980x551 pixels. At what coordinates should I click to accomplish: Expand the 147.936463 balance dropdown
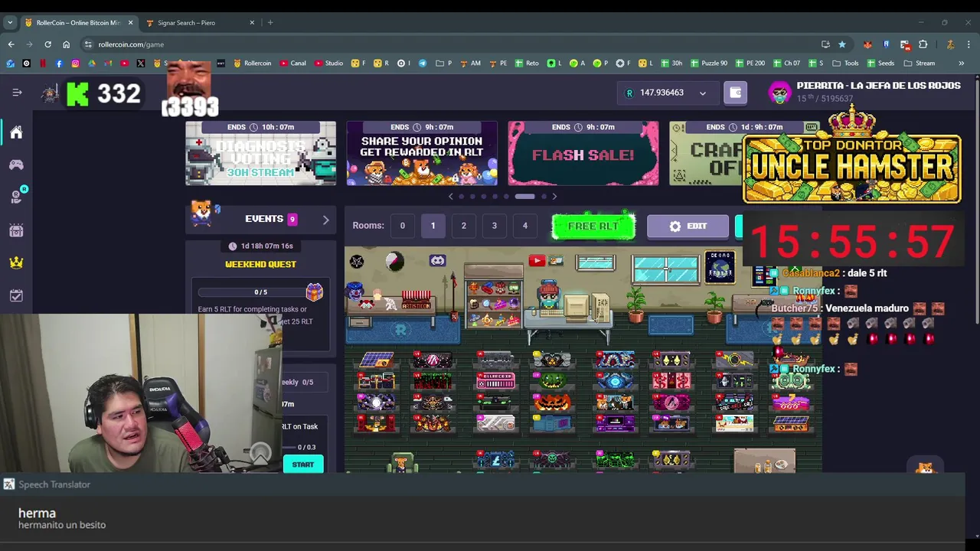(702, 93)
